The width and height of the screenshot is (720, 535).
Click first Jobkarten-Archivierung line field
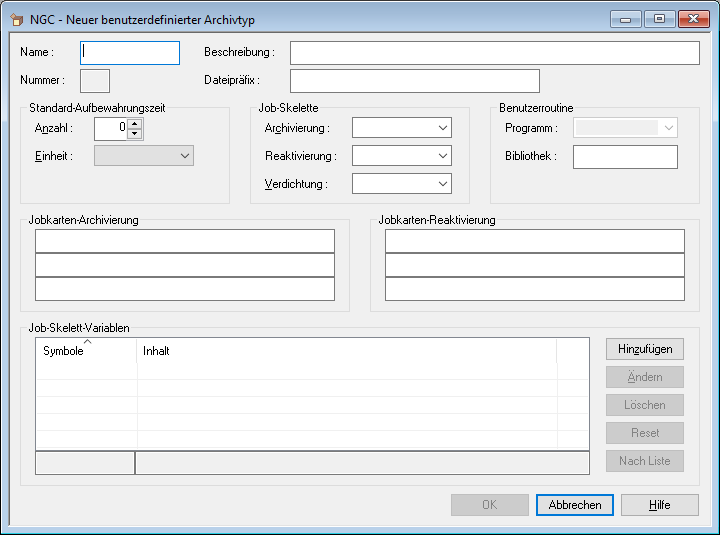(x=185, y=241)
